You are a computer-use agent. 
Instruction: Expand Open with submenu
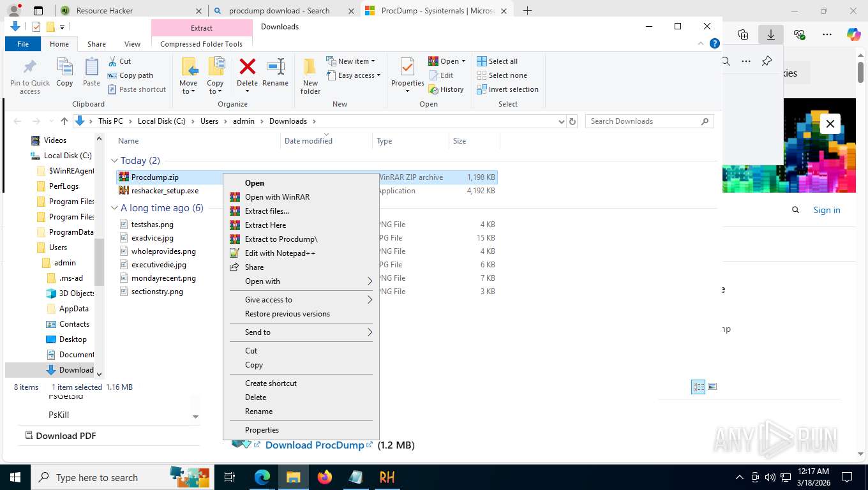[301, 281]
